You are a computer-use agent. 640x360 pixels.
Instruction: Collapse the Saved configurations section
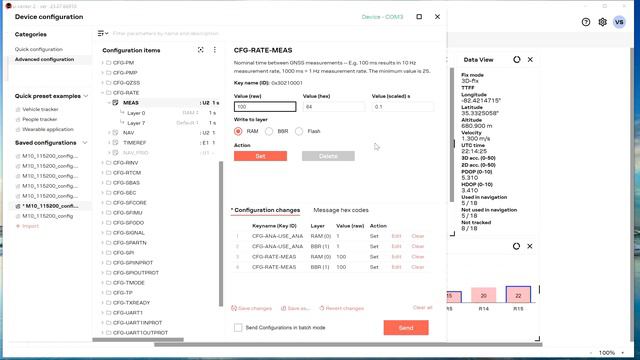[x=85, y=143]
